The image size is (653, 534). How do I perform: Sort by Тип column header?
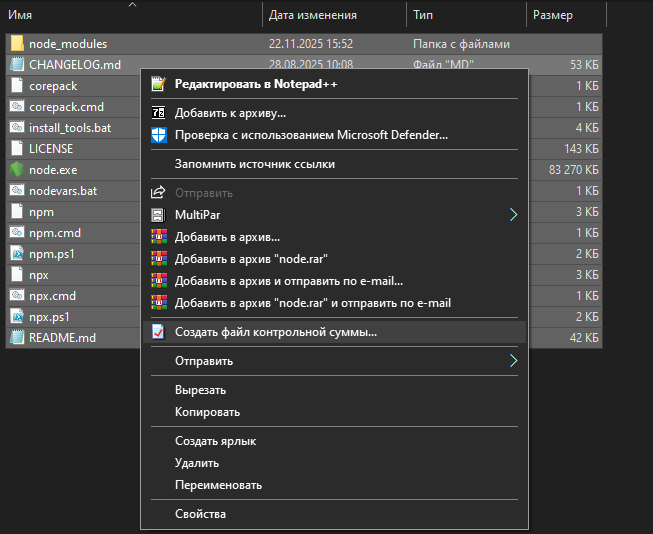tap(423, 15)
